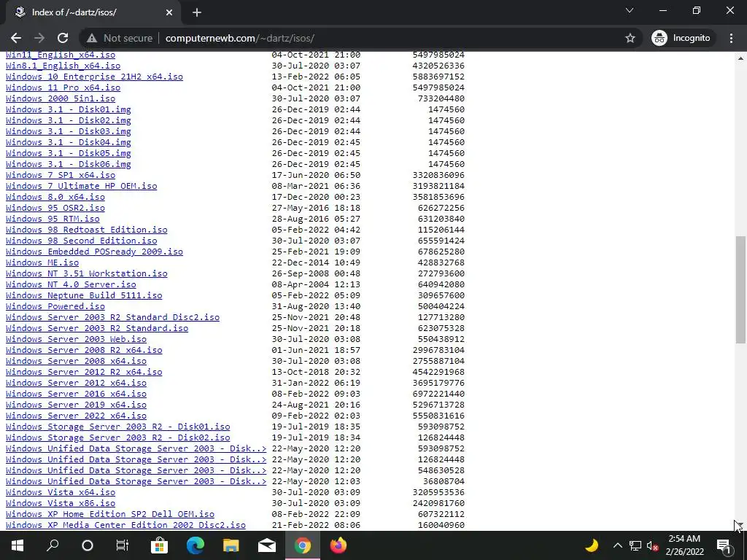The height and width of the screenshot is (560, 747).
Task: Click Windows 98 Redtoast Edition.iso link
Action: coord(87,230)
